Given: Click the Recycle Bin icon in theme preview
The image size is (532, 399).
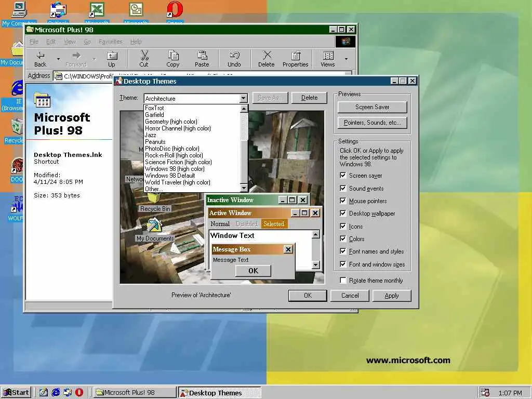Looking at the screenshot, I should click(154, 198).
